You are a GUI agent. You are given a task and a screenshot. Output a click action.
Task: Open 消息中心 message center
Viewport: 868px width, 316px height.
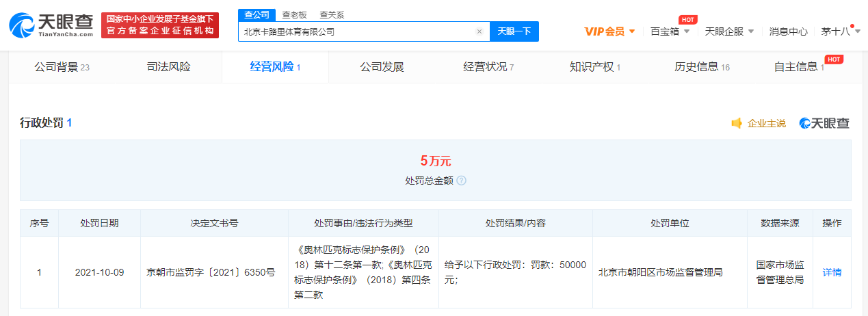tap(788, 31)
